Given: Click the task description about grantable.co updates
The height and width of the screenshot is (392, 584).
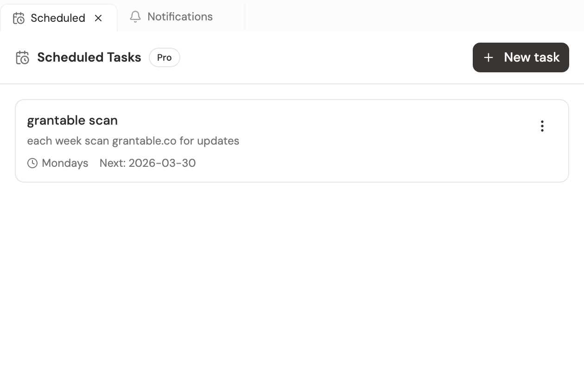Looking at the screenshot, I should pyautogui.click(x=133, y=141).
